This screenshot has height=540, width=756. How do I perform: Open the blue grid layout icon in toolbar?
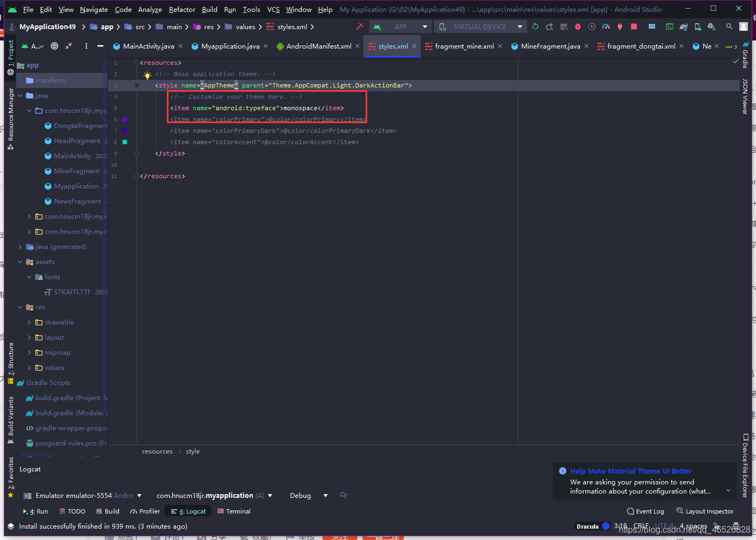tap(652, 26)
